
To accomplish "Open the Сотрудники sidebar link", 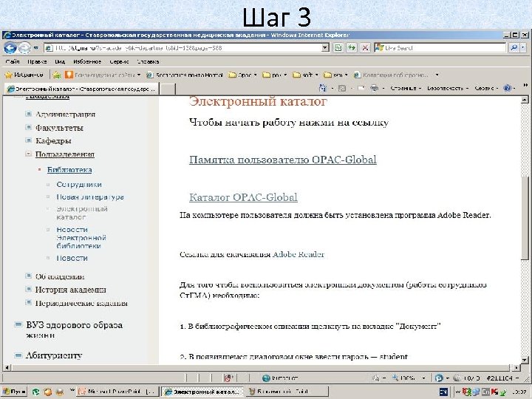I will click(79, 185).
